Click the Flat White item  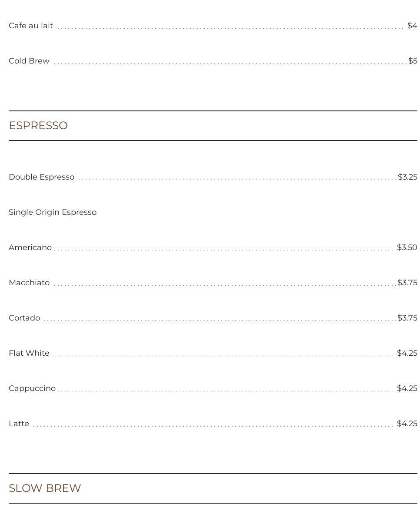[29, 353]
